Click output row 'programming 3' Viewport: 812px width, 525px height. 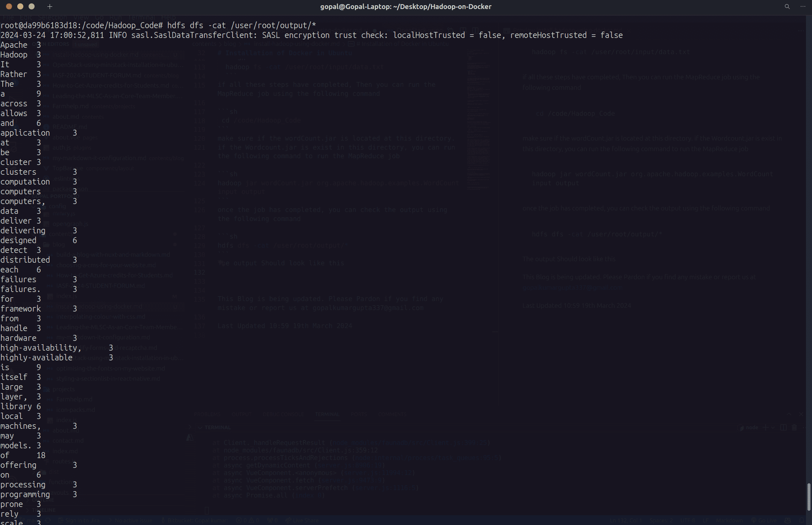click(39, 494)
